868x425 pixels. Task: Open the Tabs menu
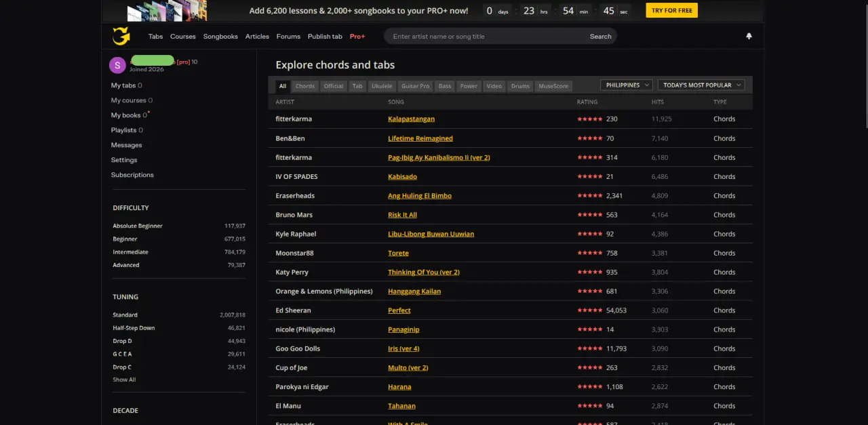(156, 37)
